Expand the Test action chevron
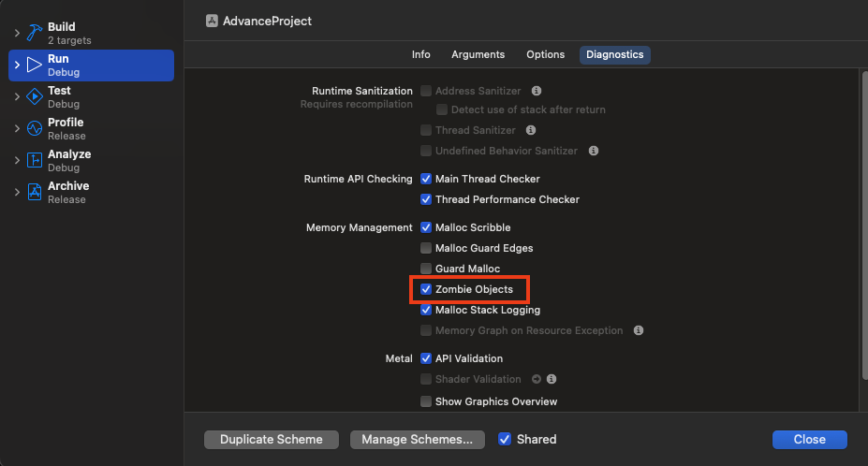 (x=17, y=97)
